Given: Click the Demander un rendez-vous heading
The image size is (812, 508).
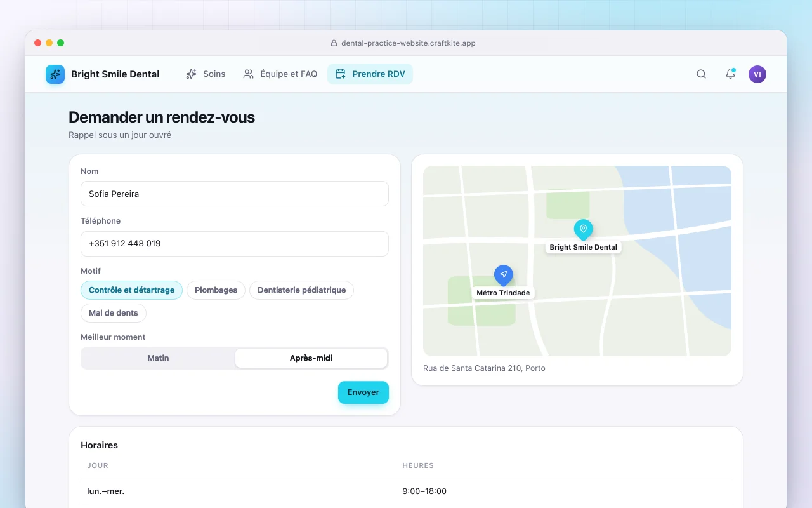Looking at the screenshot, I should click(x=162, y=117).
